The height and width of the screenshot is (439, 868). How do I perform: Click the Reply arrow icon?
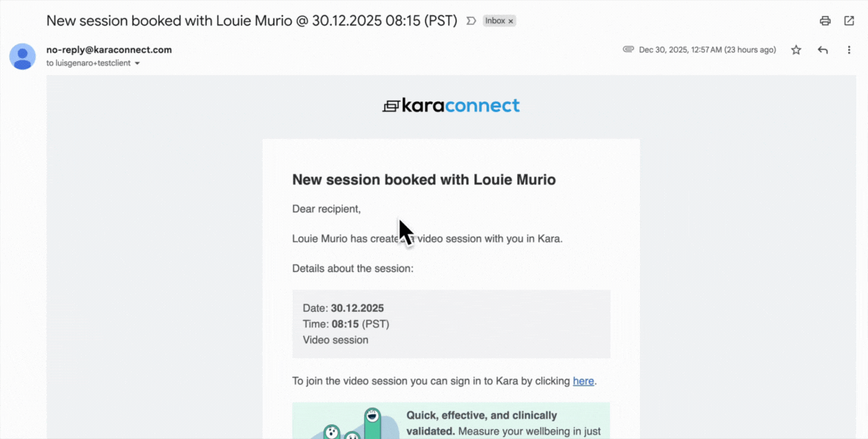822,50
